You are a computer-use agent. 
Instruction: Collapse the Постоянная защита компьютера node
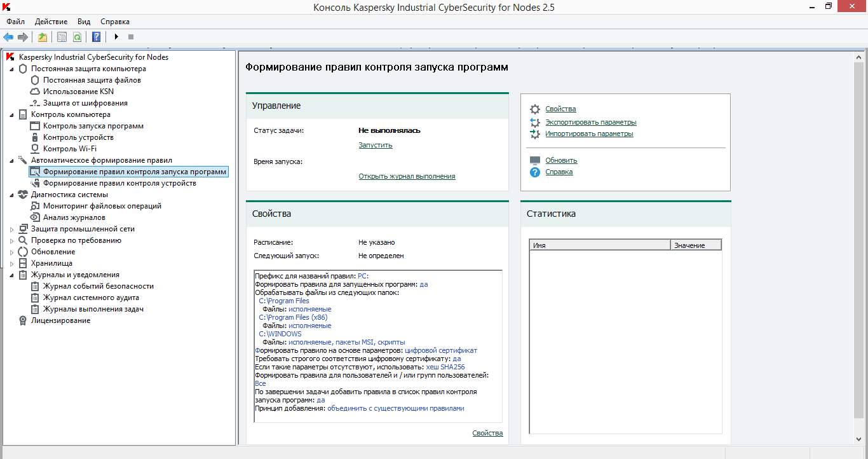click(11, 69)
